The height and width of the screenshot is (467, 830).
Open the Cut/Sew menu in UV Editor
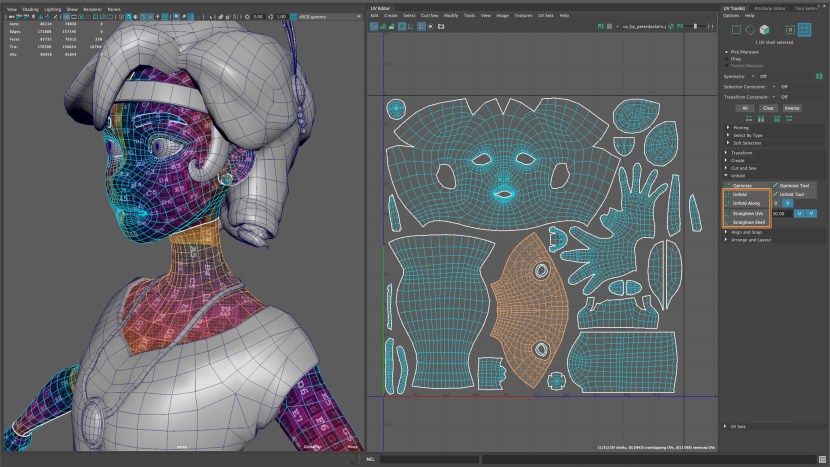428,16
